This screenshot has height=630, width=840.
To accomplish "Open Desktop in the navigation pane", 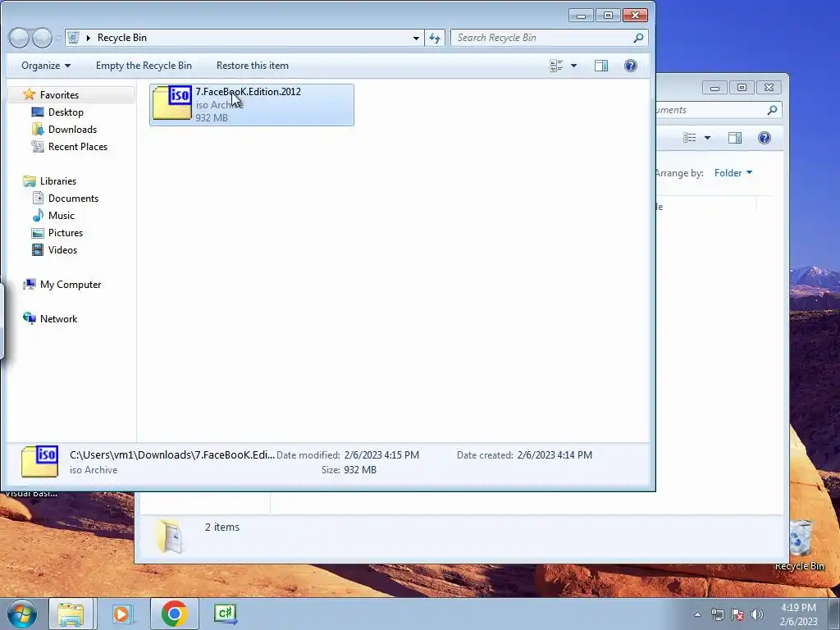I will pyautogui.click(x=66, y=112).
